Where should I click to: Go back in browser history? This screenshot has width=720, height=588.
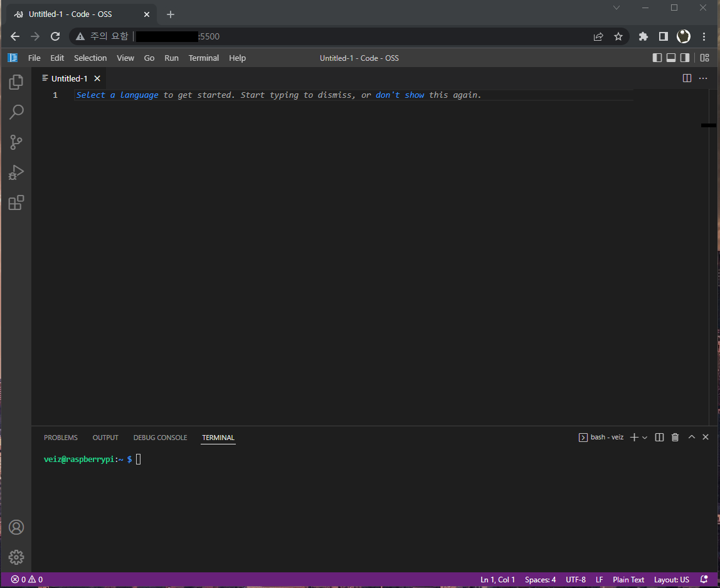[15, 36]
